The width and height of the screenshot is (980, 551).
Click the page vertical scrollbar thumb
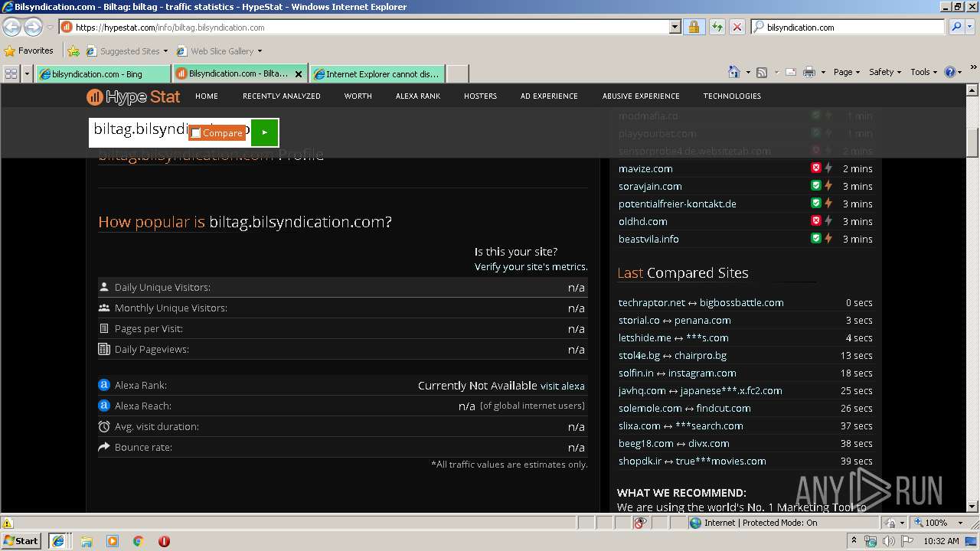point(972,142)
